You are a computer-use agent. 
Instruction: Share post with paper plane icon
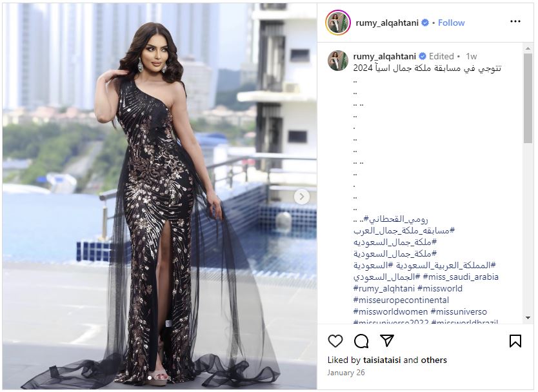[x=386, y=340]
